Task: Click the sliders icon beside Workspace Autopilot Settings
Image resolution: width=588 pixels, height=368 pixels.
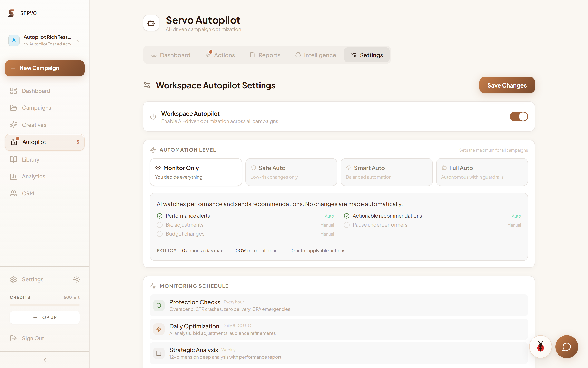Action: [x=147, y=85]
